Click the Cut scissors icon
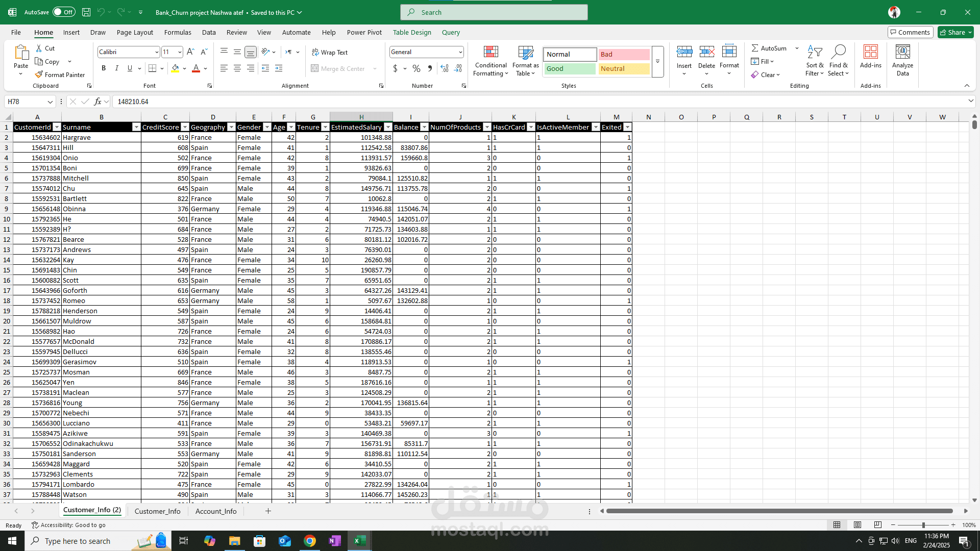The height and width of the screenshot is (551, 980). click(39, 48)
